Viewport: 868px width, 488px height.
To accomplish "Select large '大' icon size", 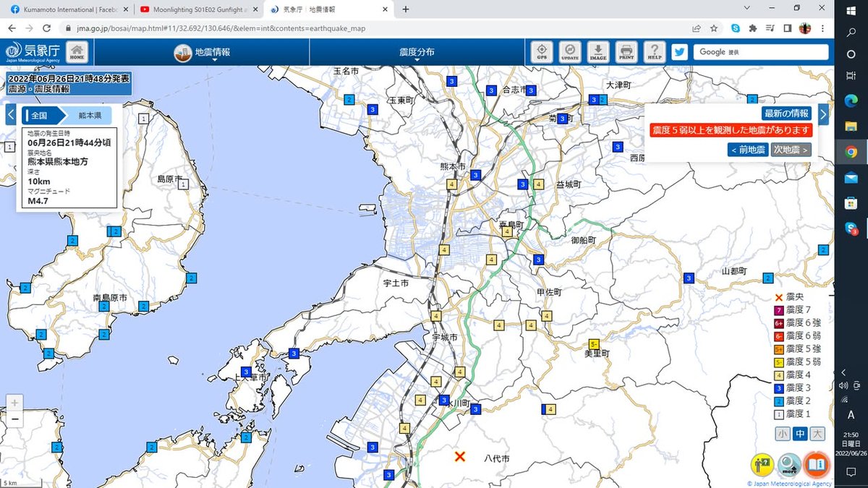I will 817,434.
